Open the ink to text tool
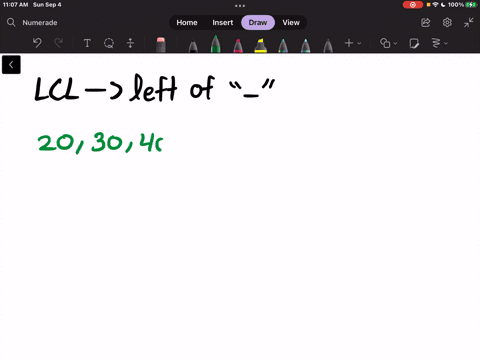 click(436, 43)
